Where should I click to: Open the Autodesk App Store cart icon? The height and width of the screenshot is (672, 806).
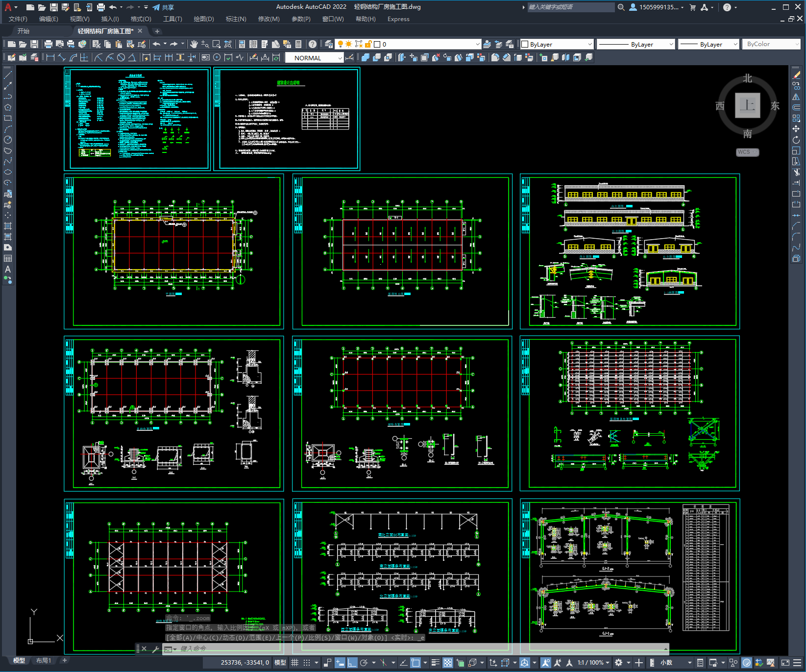click(693, 7)
